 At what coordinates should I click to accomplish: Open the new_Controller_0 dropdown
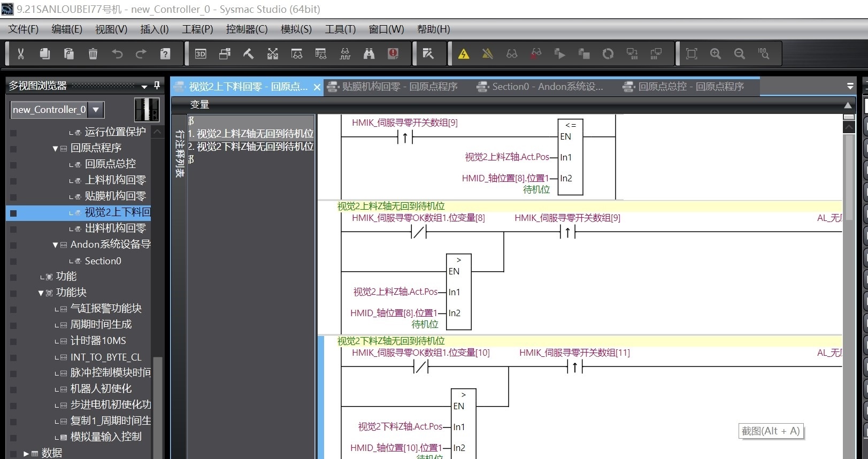[96, 110]
